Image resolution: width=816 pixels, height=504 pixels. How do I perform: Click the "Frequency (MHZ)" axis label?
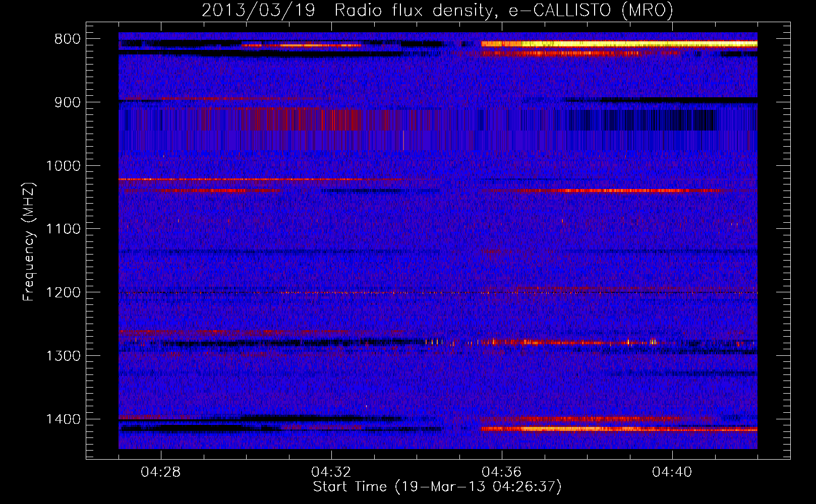(x=29, y=242)
